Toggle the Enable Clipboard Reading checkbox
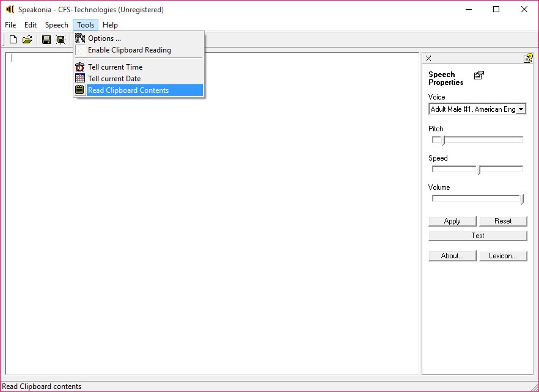Screen dimensions: 539x392 point(81,50)
